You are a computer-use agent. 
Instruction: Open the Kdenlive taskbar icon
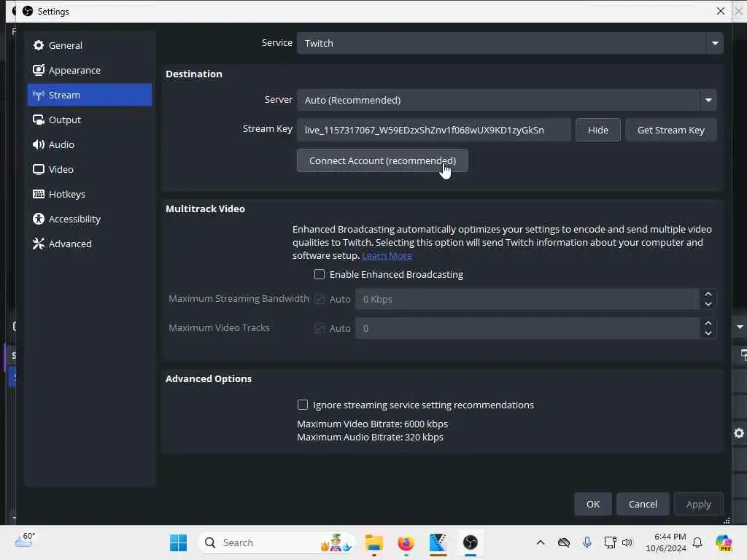click(x=438, y=542)
